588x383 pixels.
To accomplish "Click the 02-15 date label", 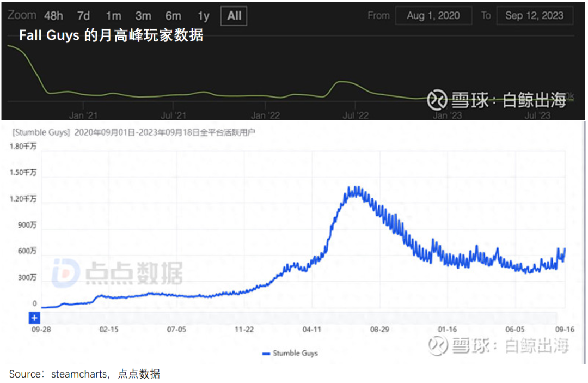I will click(109, 330).
